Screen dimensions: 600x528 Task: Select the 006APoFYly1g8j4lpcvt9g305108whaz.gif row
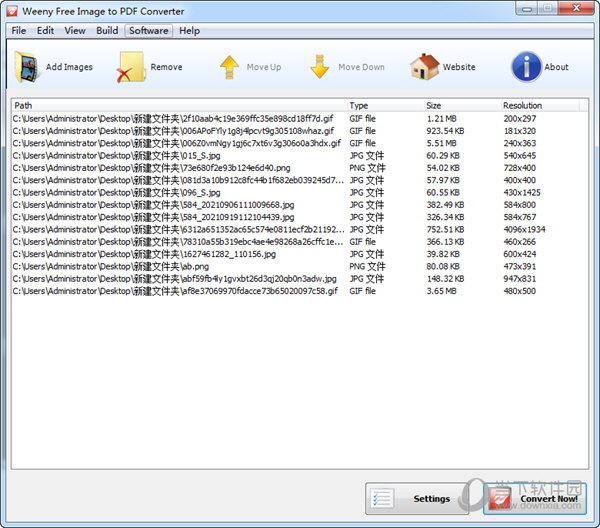coord(299,131)
